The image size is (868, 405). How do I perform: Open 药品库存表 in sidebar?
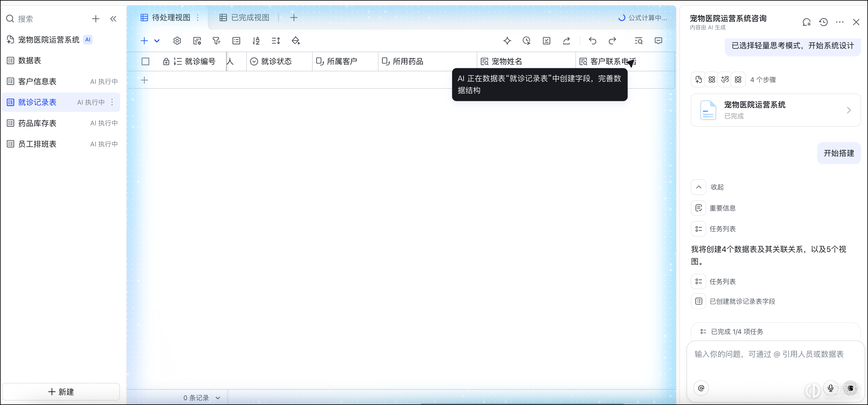pos(61,123)
